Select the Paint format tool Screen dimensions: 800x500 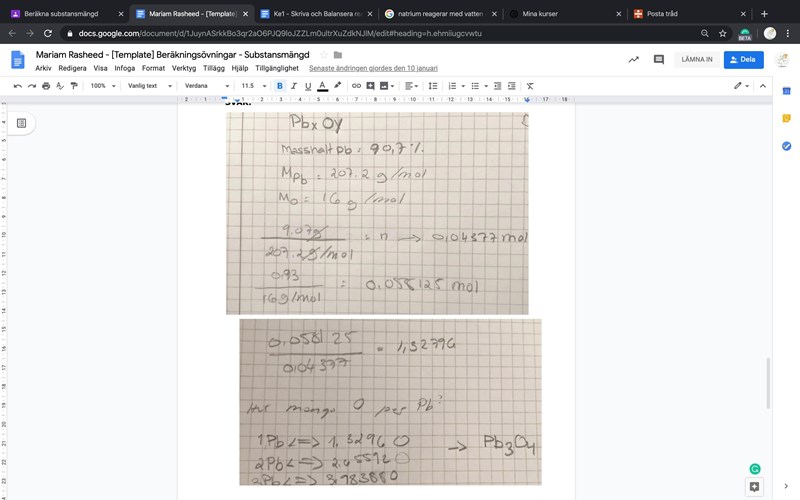pos(74,86)
